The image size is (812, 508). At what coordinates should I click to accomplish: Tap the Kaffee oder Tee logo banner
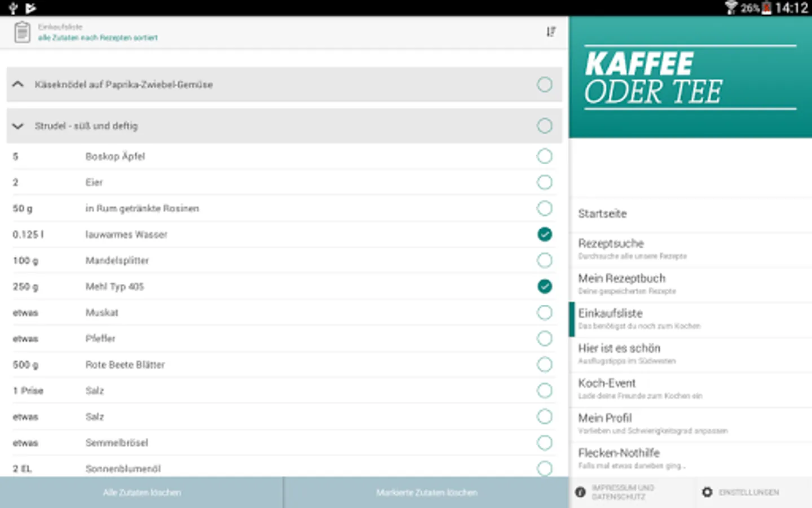[691, 77]
